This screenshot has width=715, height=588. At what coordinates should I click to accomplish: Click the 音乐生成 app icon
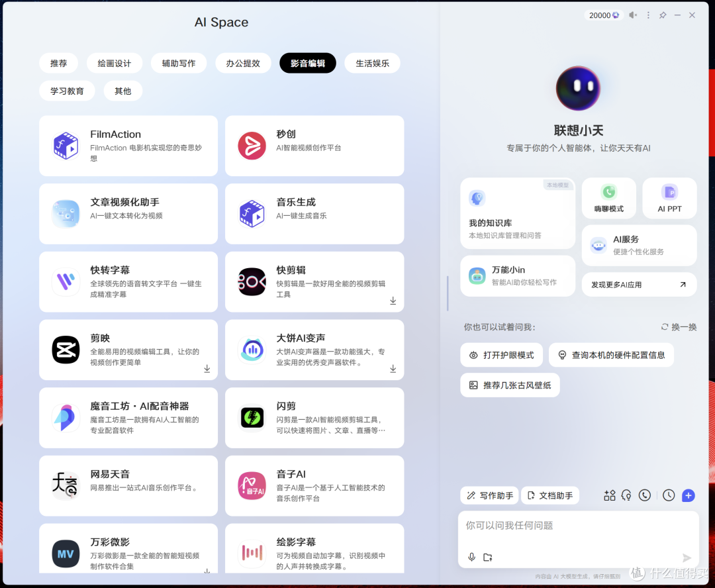(x=252, y=213)
